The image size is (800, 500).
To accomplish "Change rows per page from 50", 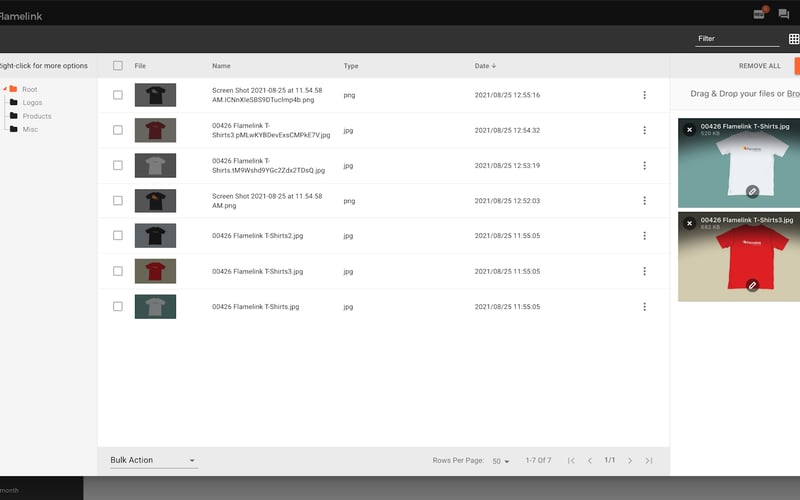I will (x=501, y=461).
